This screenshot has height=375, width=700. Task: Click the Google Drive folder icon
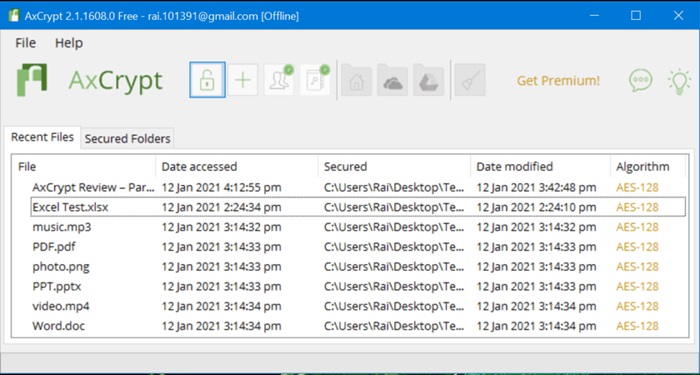click(x=429, y=81)
